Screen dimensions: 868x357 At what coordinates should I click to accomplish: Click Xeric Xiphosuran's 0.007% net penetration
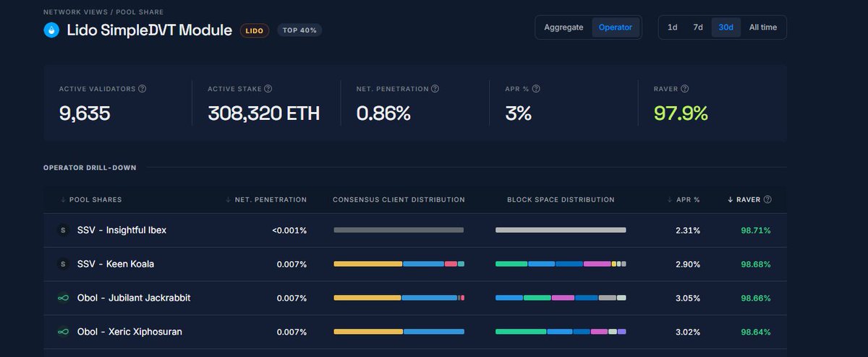292,332
